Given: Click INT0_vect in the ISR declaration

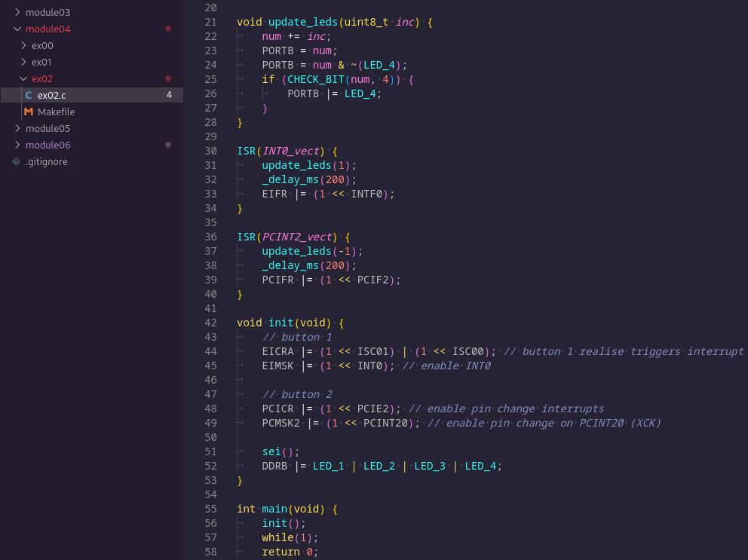Looking at the screenshot, I should [x=290, y=151].
